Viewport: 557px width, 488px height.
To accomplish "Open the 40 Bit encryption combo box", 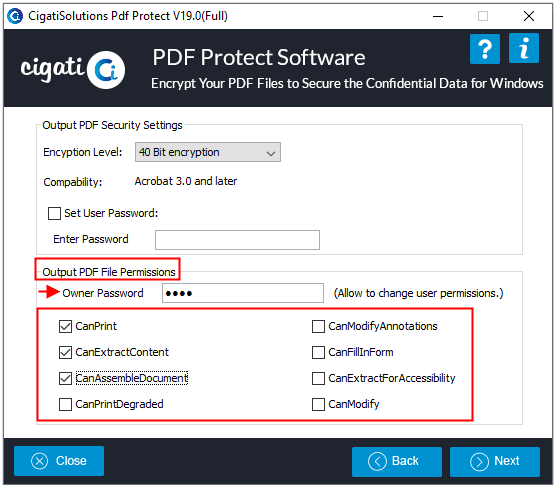I will pos(207,152).
